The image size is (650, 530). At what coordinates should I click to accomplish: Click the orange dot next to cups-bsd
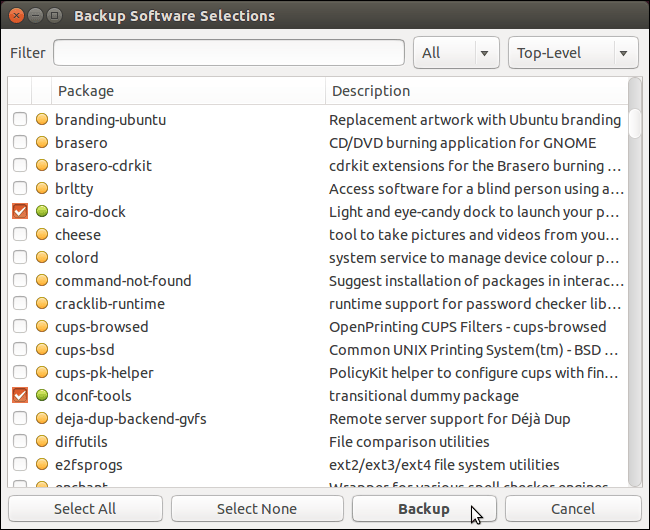click(x=42, y=350)
